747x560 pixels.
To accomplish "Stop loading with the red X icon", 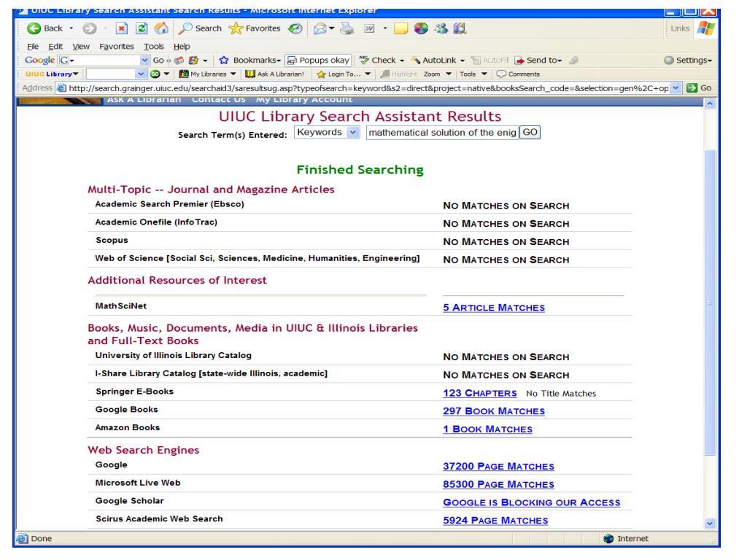I will tap(122, 28).
